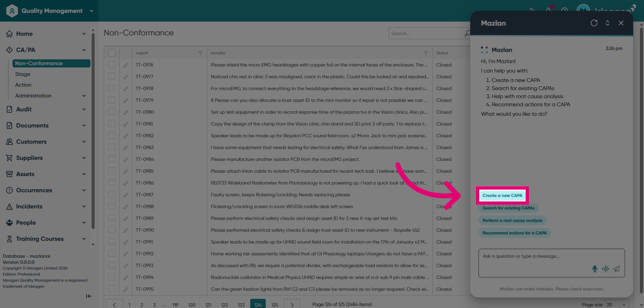The width and height of the screenshot is (644, 308).
Task: Select the checkbox for row TT-0978
Action: tap(112, 88)
